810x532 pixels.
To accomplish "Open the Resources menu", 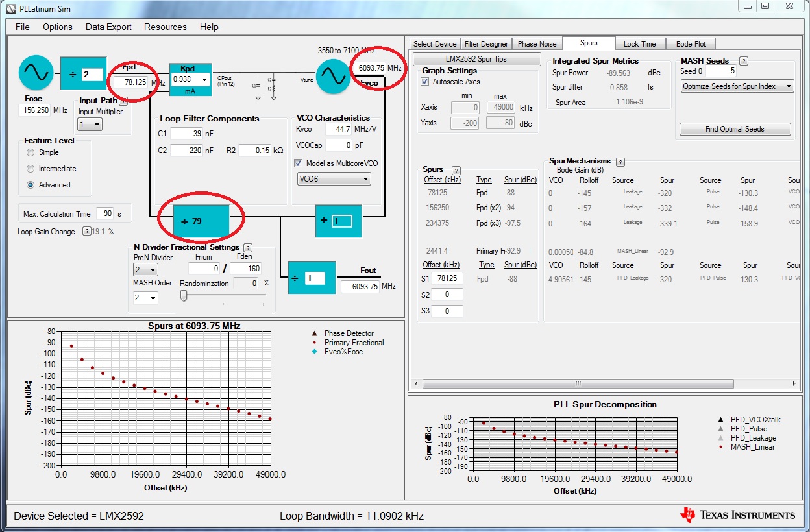I will (x=166, y=27).
